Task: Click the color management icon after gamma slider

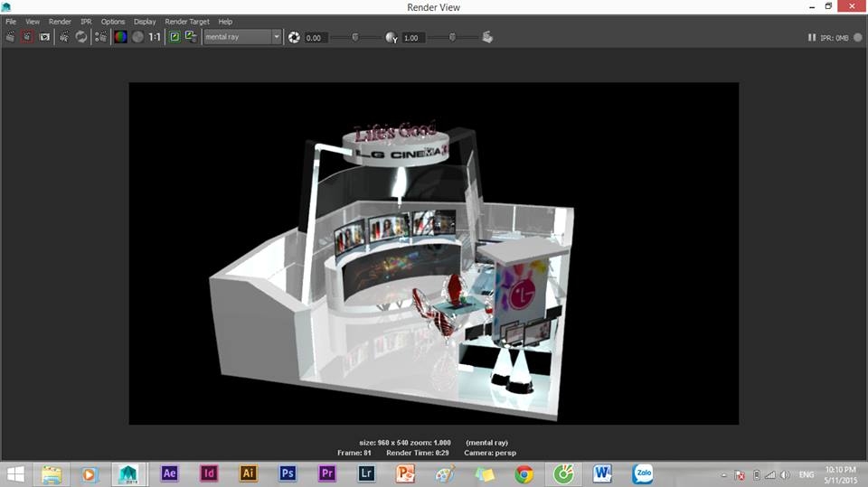Action: click(x=487, y=37)
